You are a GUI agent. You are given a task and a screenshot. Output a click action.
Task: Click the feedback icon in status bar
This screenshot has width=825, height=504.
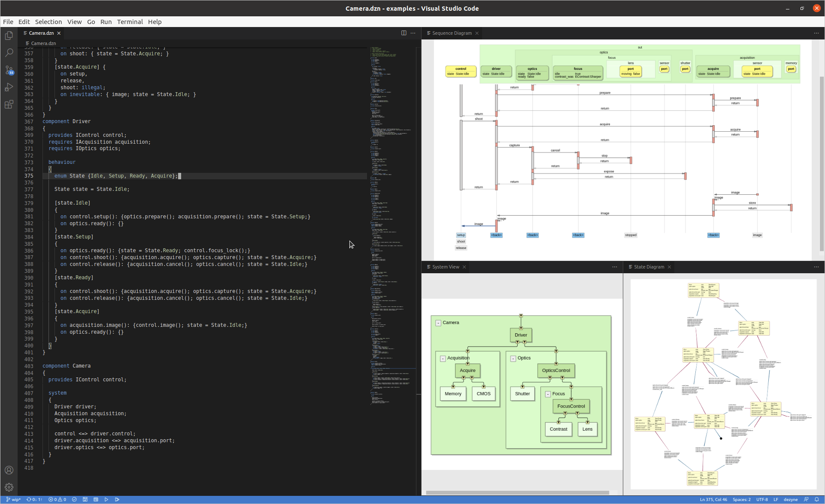(806, 499)
